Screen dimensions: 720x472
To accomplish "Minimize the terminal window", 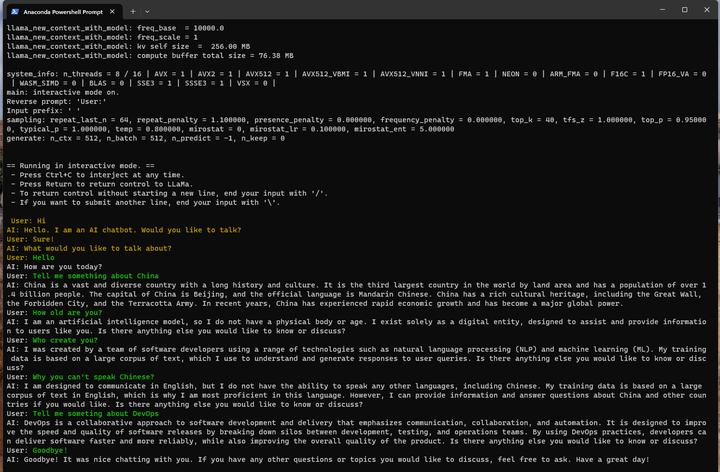I will point(662,10).
